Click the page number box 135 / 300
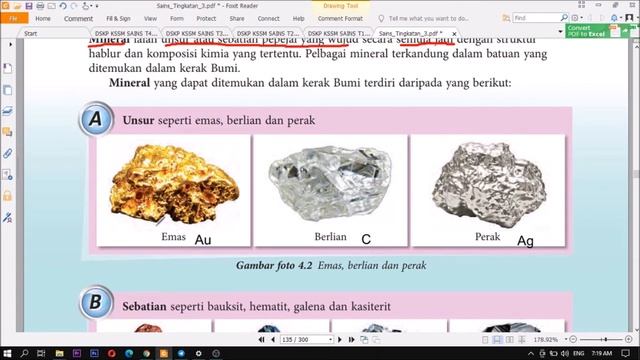 tap(306, 340)
